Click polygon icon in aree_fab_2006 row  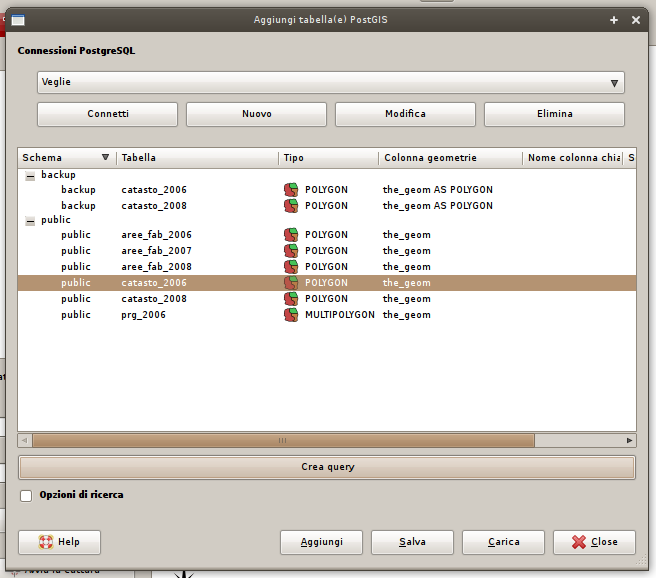click(x=291, y=235)
